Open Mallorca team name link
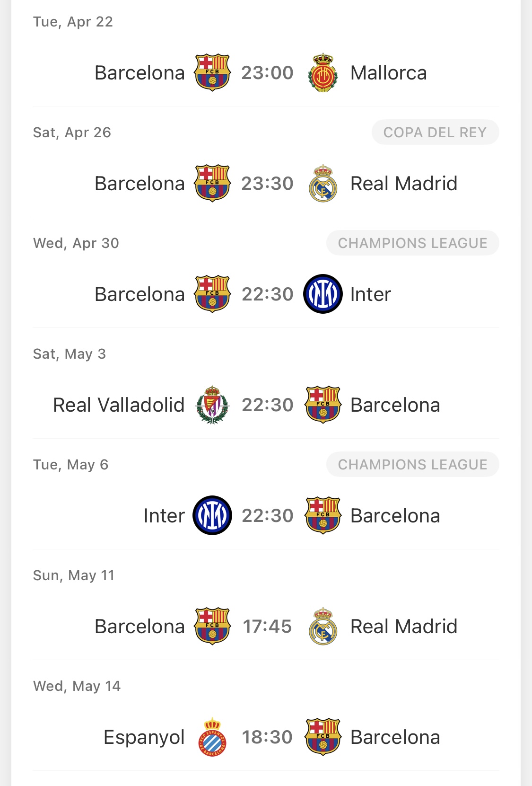The height and width of the screenshot is (786, 532). (x=389, y=73)
